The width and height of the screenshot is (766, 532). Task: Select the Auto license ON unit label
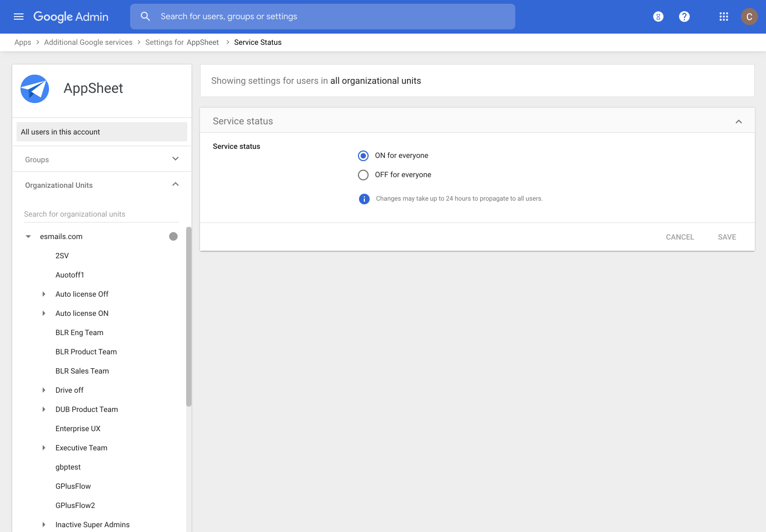(82, 313)
